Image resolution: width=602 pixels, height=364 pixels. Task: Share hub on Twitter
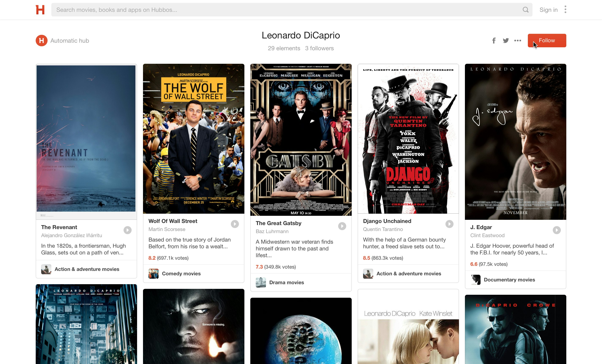506,41
